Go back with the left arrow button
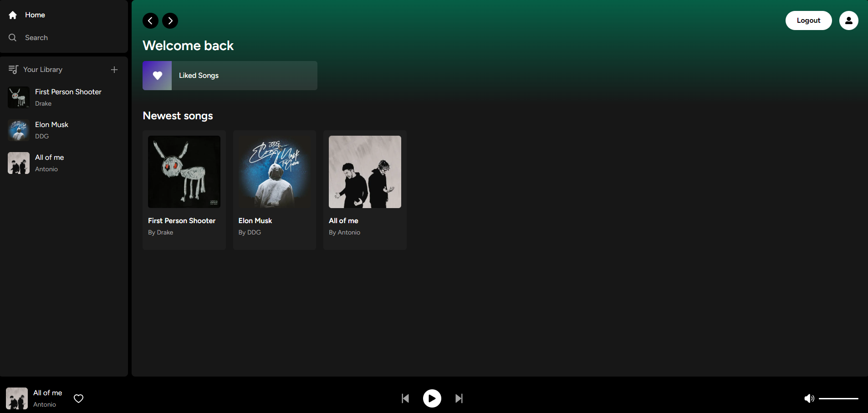Image resolution: width=868 pixels, height=413 pixels. point(150,20)
